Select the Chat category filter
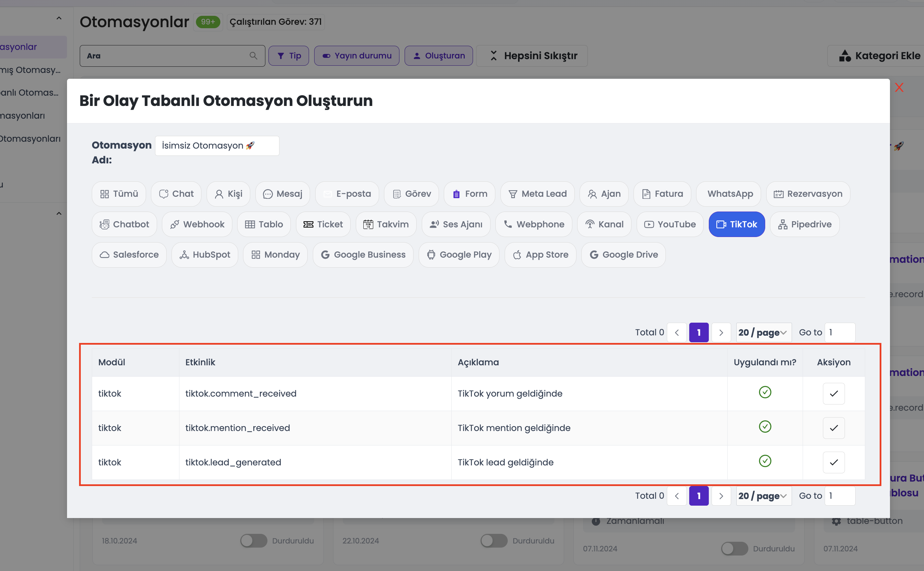Image resolution: width=924 pixels, height=571 pixels. (x=176, y=194)
